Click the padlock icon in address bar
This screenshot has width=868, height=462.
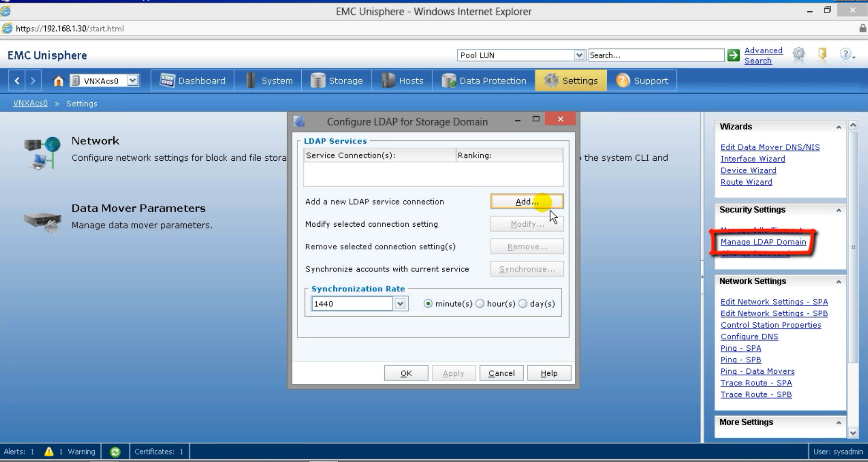(x=862, y=28)
